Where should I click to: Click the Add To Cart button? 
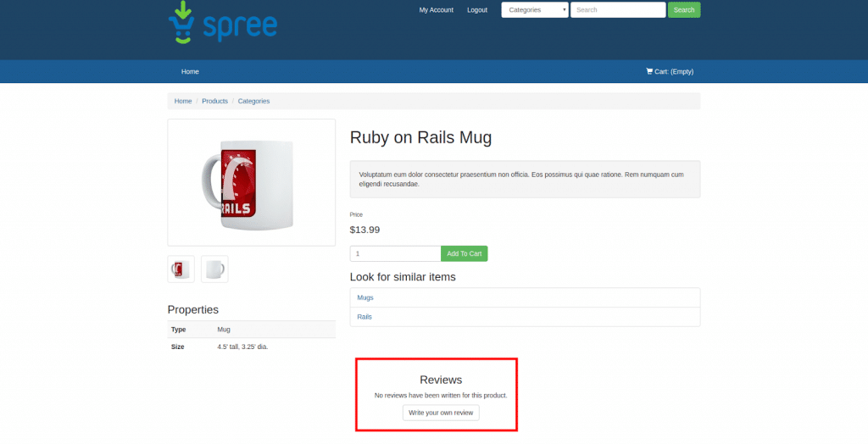tap(464, 253)
